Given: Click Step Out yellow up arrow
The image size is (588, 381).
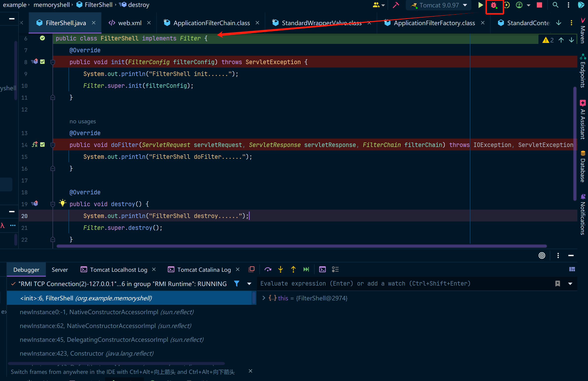Looking at the screenshot, I should tap(293, 269).
